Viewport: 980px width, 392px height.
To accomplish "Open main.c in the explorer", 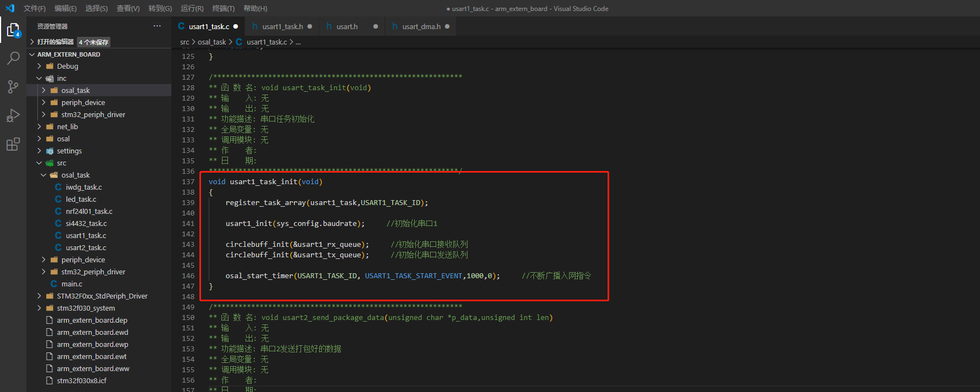I will click(x=71, y=284).
